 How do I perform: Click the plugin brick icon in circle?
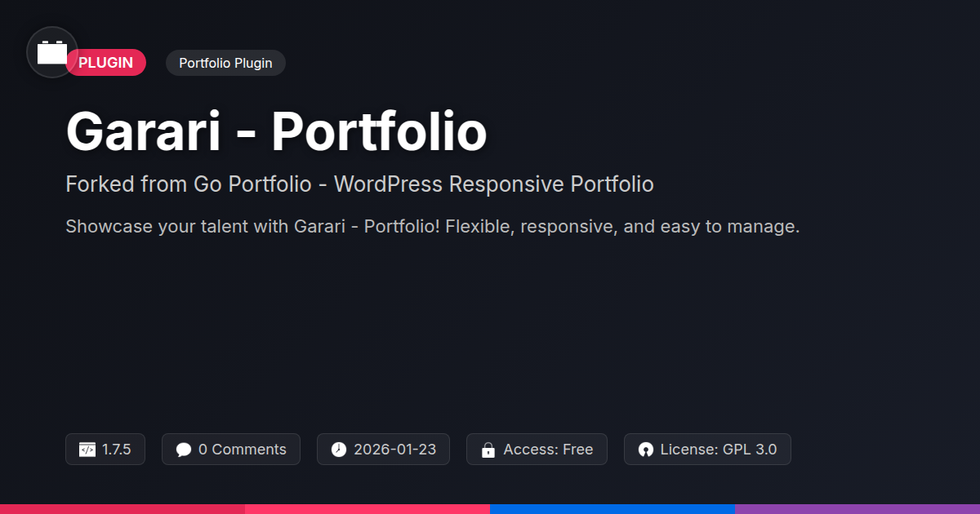[x=52, y=52]
